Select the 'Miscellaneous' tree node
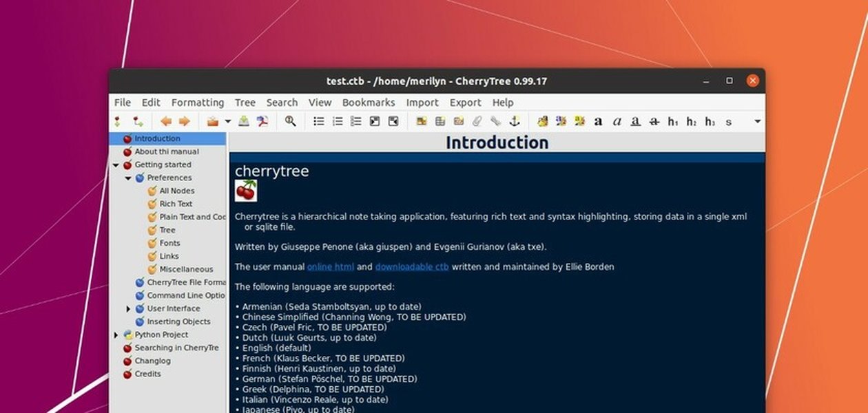 [x=187, y=270]
